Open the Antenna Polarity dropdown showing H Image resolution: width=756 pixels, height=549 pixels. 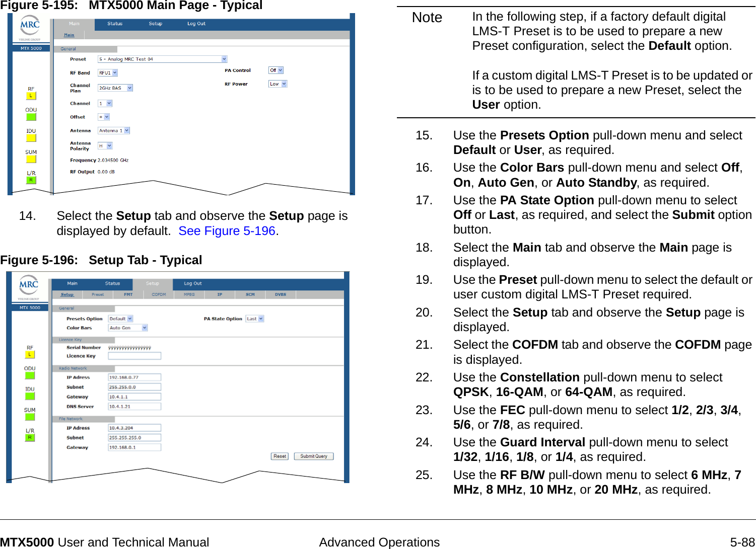coord(105,146)
